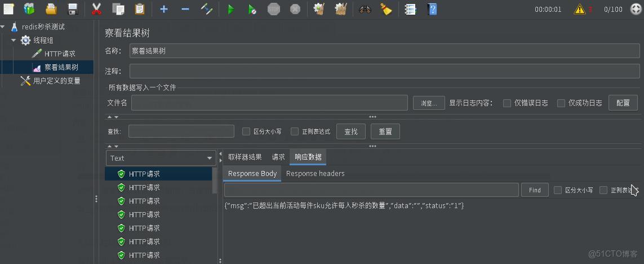Select the 线程组 thread group node
This screenshot has width=644, height=264.
point(43,40)
